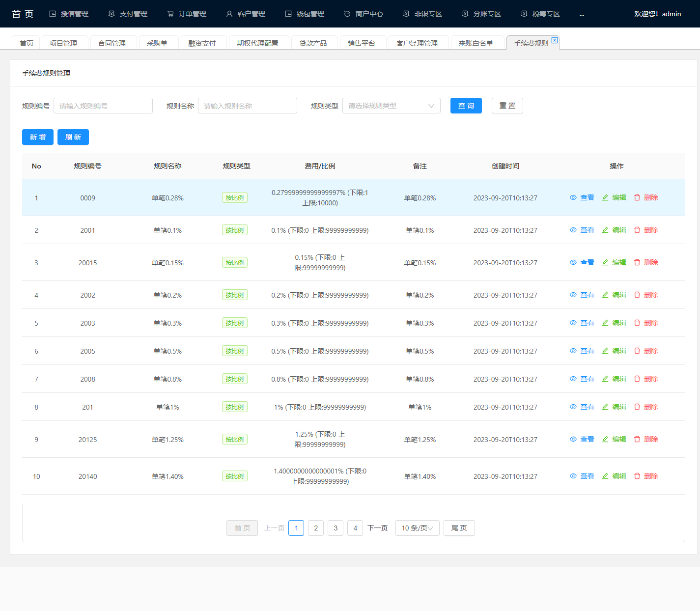Click the edit pencil icon for rule 2005
Image resolution: width=700 pixels, height=611 pixels.
605,351
